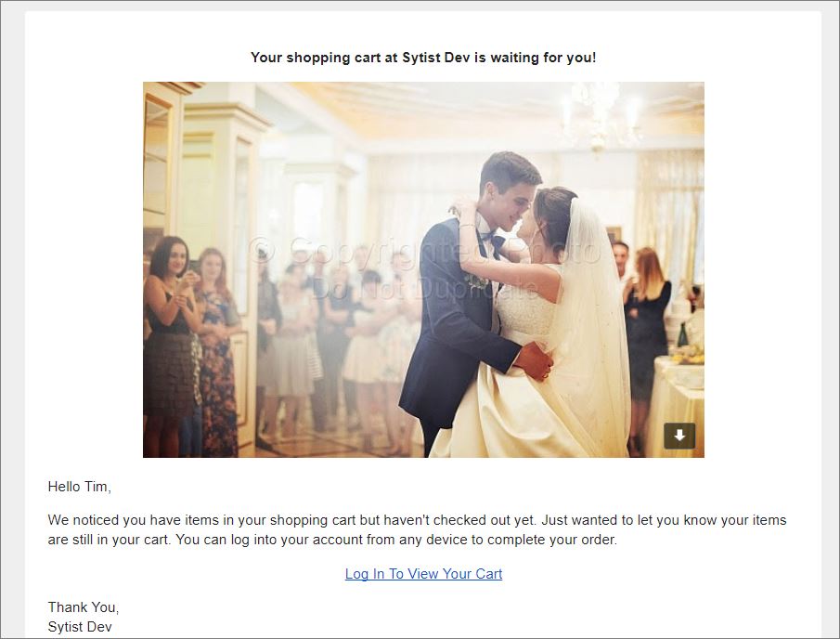Click the table with the cake at the right
This screenshot has height=639, width=840.
676,397
